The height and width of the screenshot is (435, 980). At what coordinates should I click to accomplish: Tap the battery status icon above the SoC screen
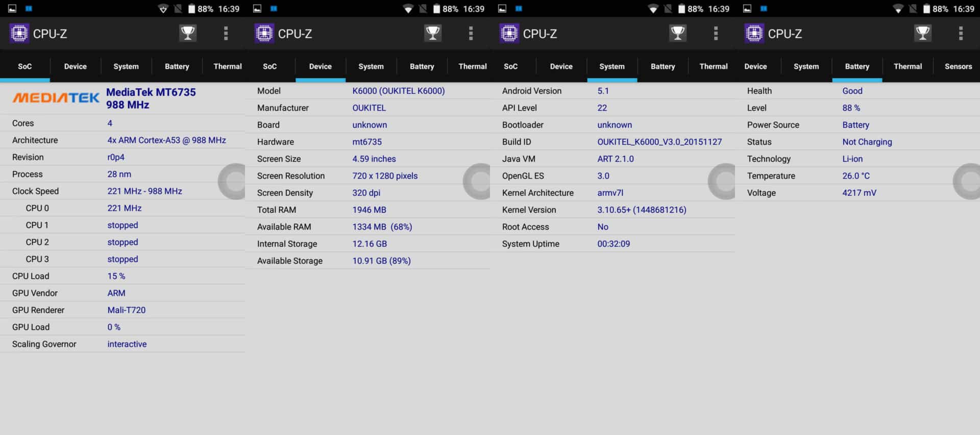191,9
